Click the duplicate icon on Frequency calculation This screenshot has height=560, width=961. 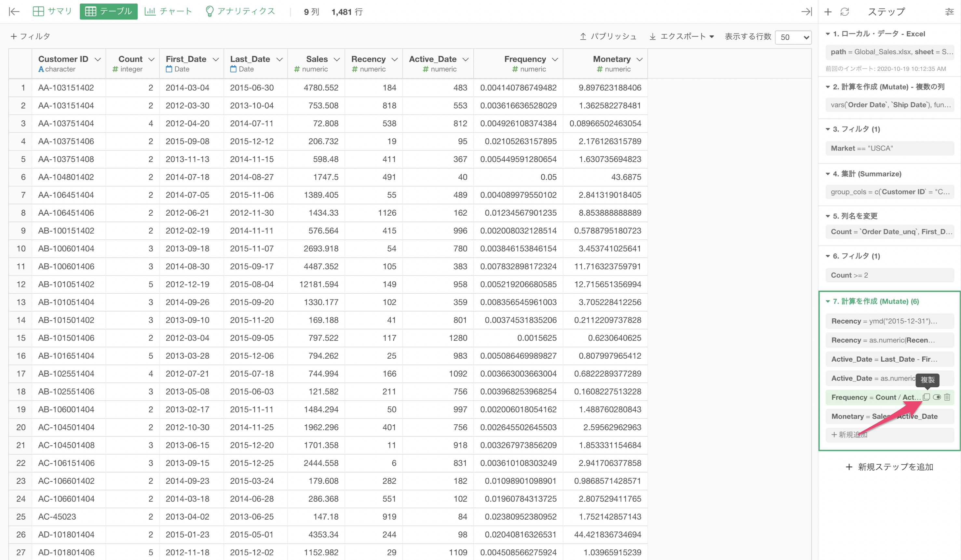[x=926, y=397]
